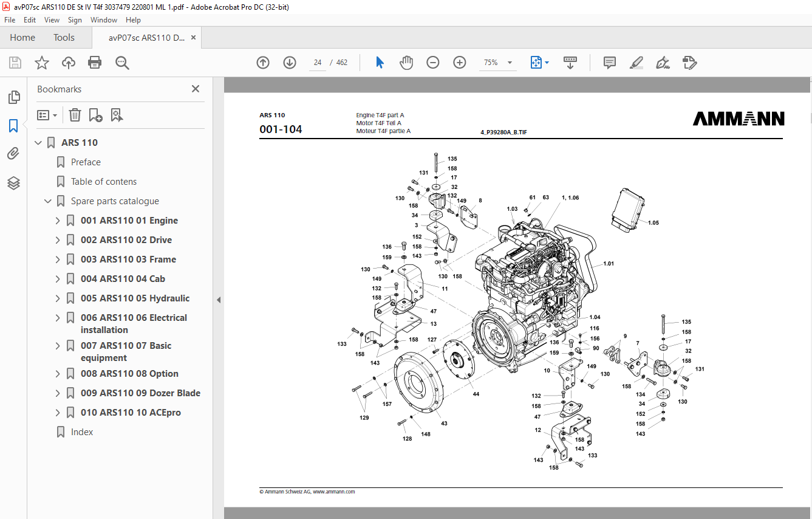Click the upload to cloud icon

tap(69, 63)
